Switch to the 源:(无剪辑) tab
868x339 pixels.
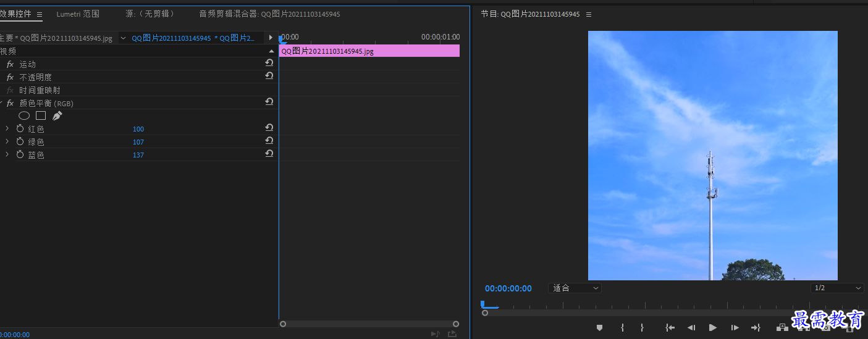click(x=150, y=14)
